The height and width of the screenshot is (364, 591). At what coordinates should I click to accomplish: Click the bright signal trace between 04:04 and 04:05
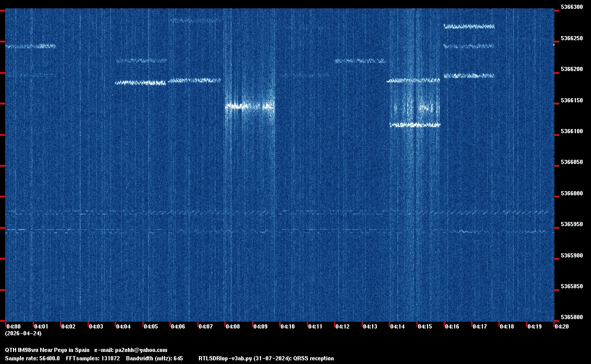click(x=140, y=83)
